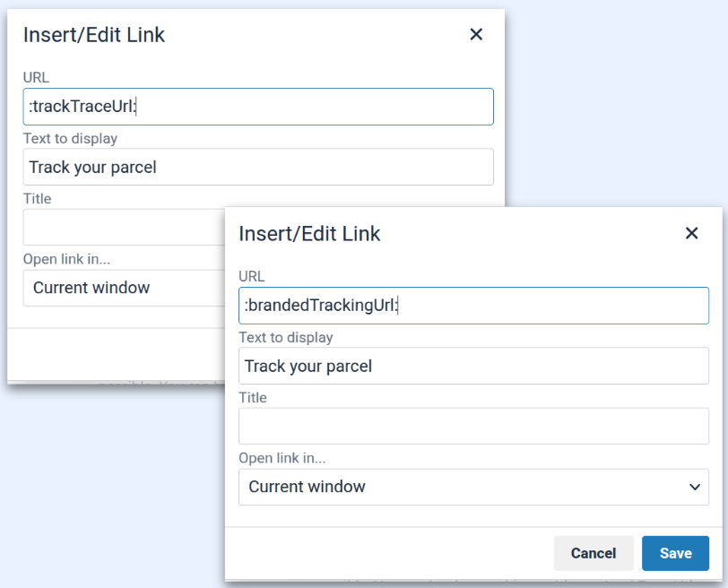Click Text to display label in front dialog

pyautogui.click(x=285, y=338)
